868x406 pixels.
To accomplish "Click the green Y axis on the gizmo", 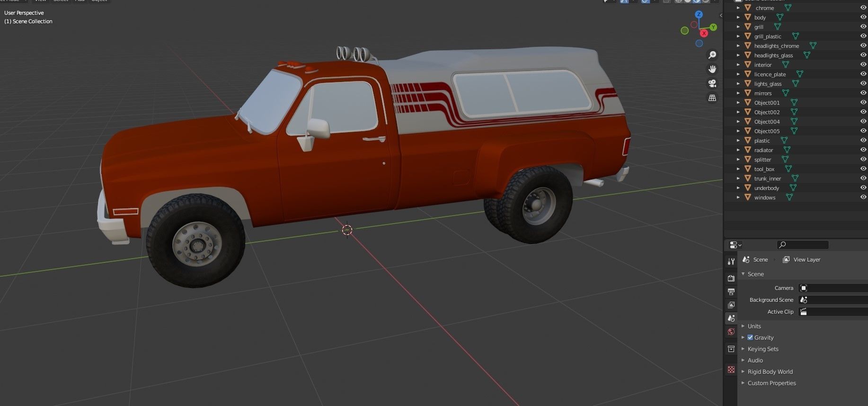I will [x=713, y=27].
